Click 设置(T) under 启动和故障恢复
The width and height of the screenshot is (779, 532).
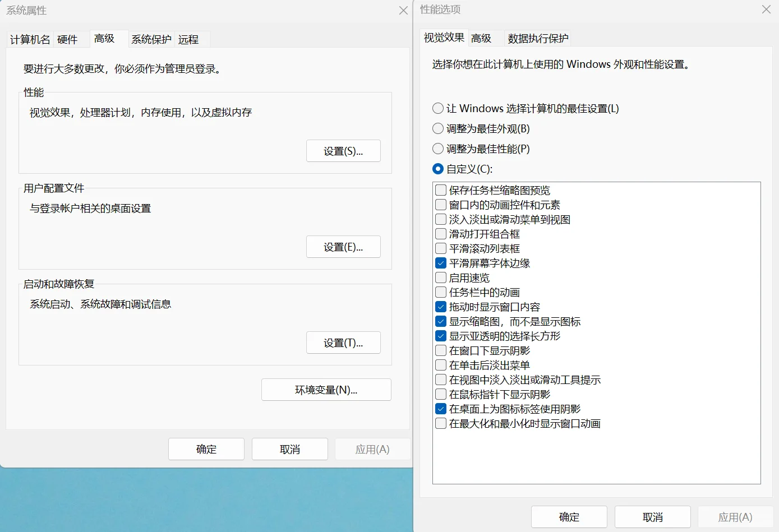coord(343,343)
